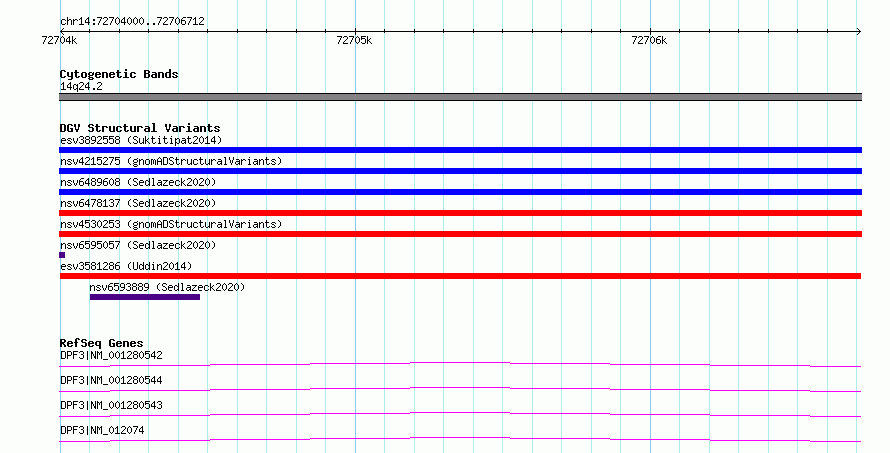Open DPF3|NM_001280544 transcript label

(x=111, y=380)
